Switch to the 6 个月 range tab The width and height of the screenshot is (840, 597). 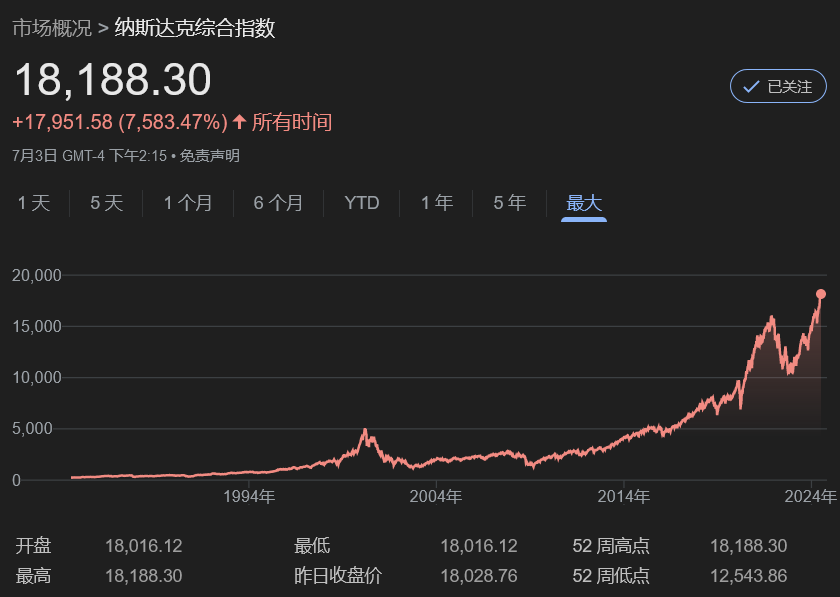278,203
